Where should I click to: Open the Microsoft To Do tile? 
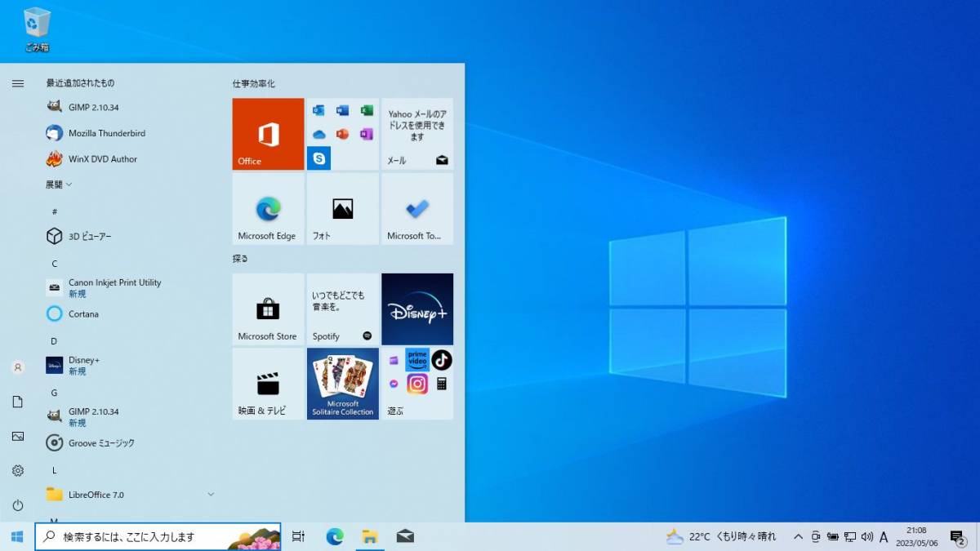pyautogui.click(x=417, y=208)
